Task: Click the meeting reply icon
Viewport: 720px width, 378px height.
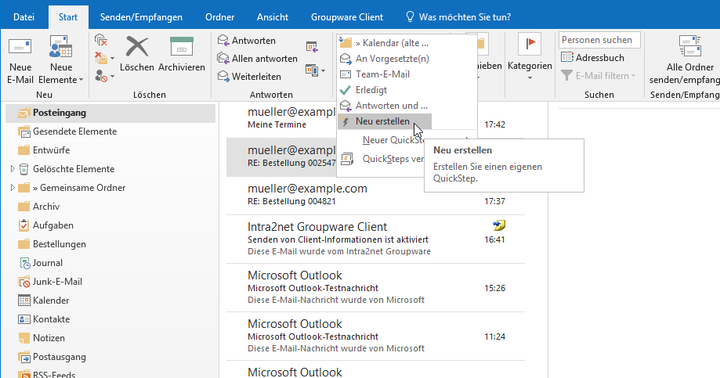Action: tap(312, 46)
